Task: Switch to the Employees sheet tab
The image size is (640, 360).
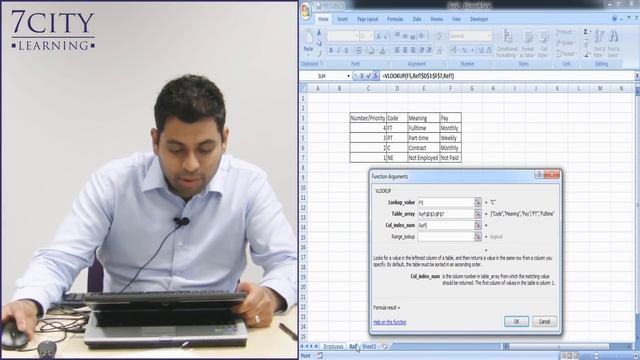Action: [333, 347]
